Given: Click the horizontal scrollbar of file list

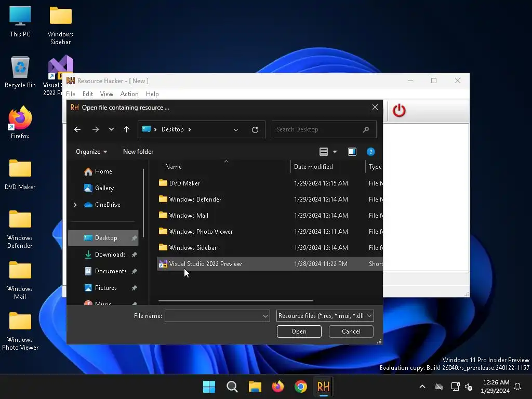Looking at the screenshot, I should [235, 301].
